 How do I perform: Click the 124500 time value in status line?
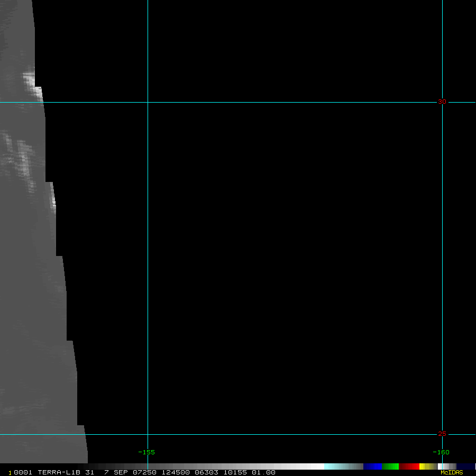tap(173, 472)
